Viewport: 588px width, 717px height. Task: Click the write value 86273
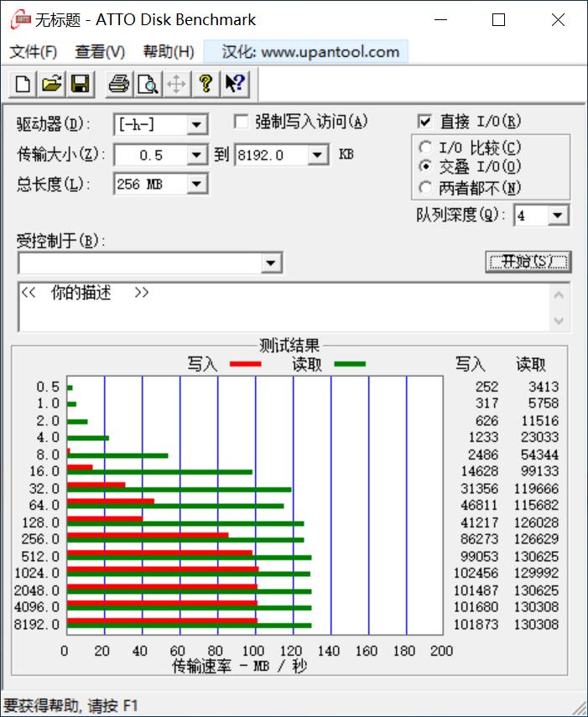point(479,539)
